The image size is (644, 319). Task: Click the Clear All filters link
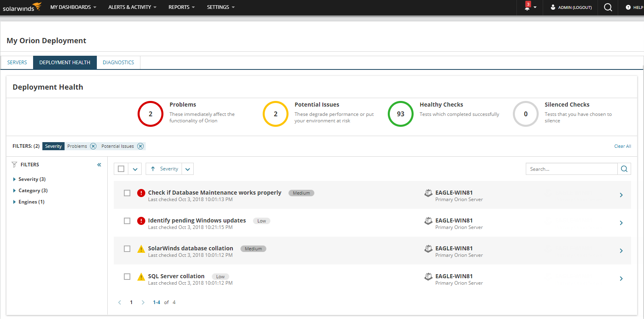(622, 146)
